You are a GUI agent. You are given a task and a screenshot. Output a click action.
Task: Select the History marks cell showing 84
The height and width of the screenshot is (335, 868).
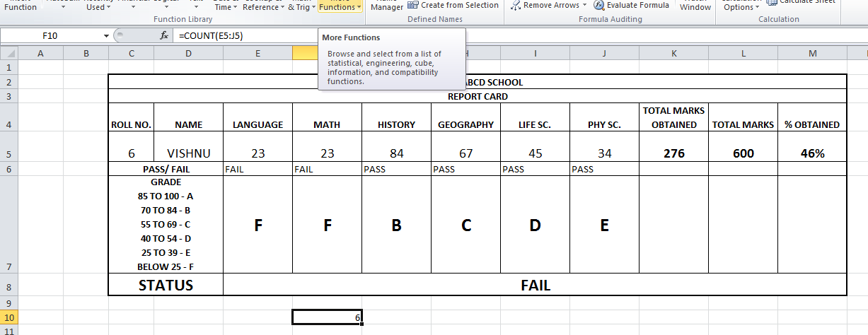(x=396, y=147)
